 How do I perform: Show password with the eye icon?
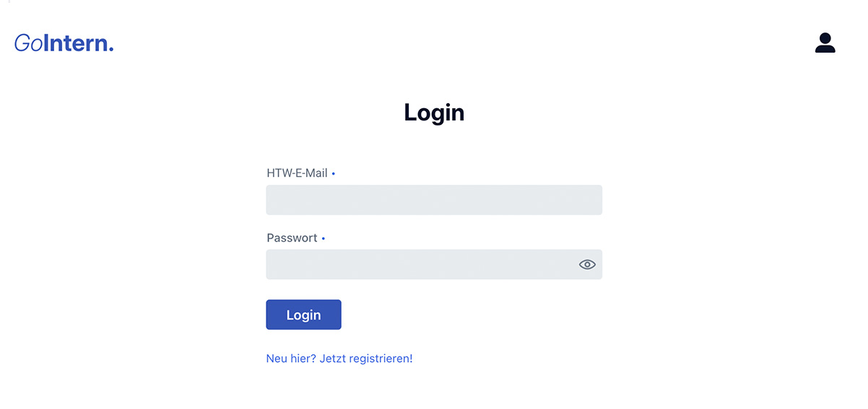pos(587,265)
